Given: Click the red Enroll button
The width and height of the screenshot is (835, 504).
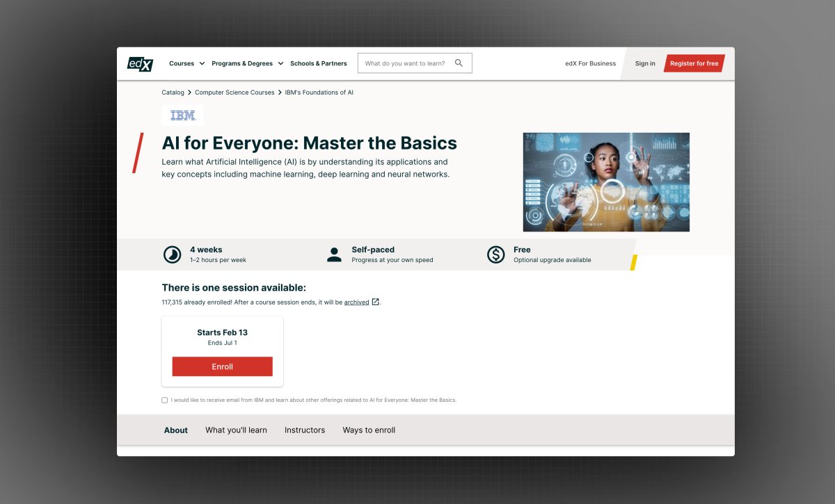Looking at the screenshot, I should (x=223, y=366).
